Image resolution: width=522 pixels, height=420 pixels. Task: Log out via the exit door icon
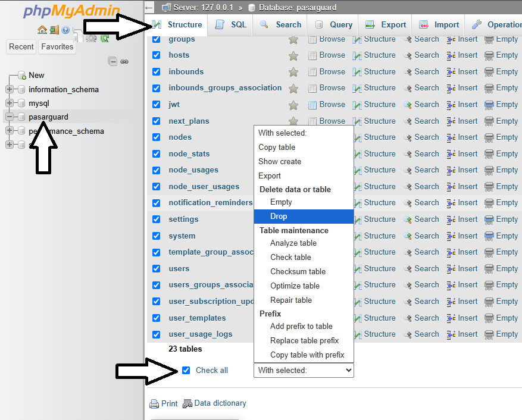[53, 30]
